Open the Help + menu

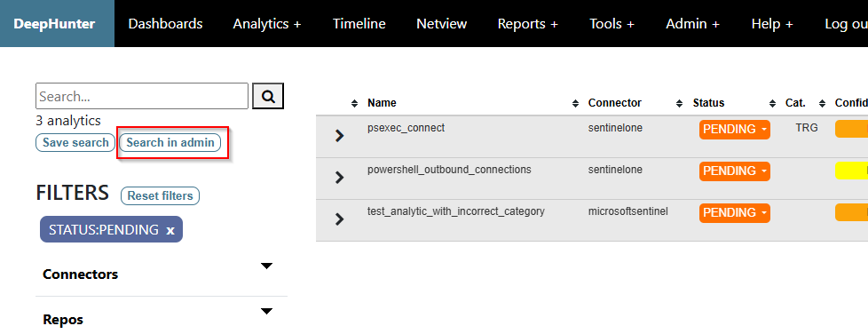pos(772,24)
